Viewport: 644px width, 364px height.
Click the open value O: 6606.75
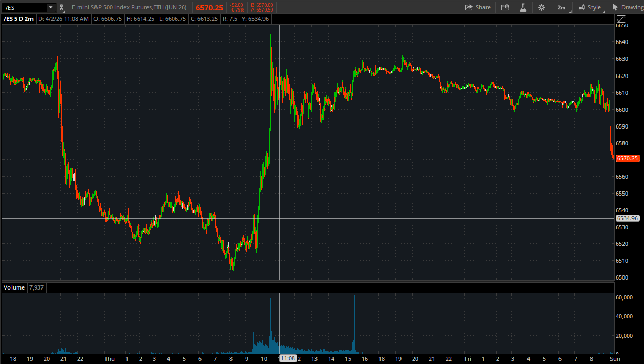(x=108, y=19)
